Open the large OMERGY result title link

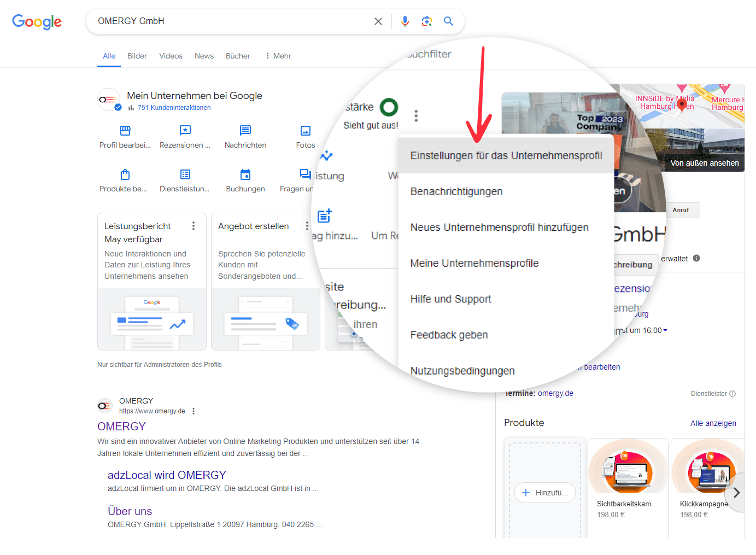pyautogui.click(x=121, y=427)
